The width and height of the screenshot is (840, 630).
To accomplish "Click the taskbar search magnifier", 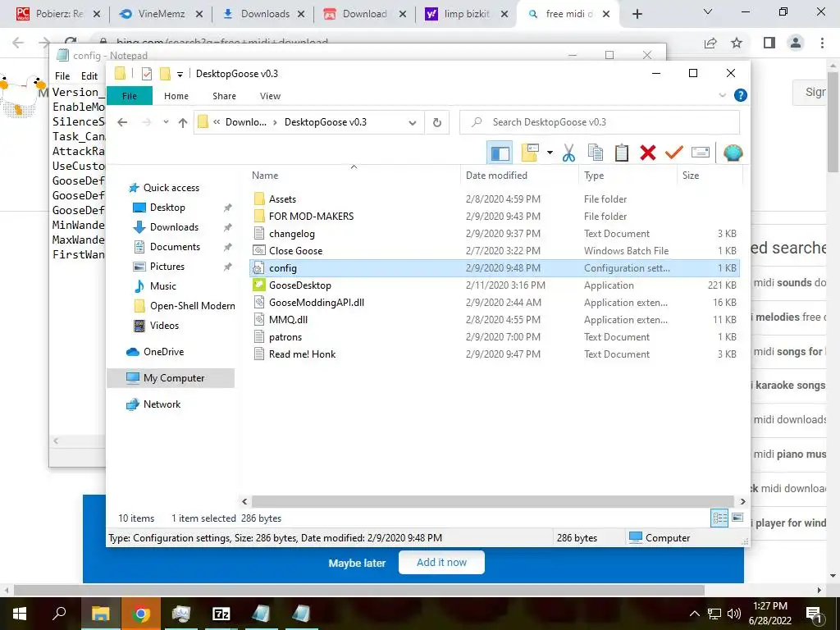I will pyautogui.click(x=59, y=614).
